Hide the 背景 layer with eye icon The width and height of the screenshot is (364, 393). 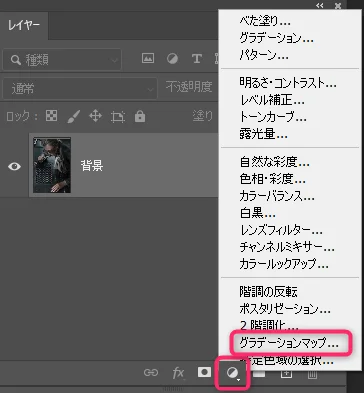14,166
